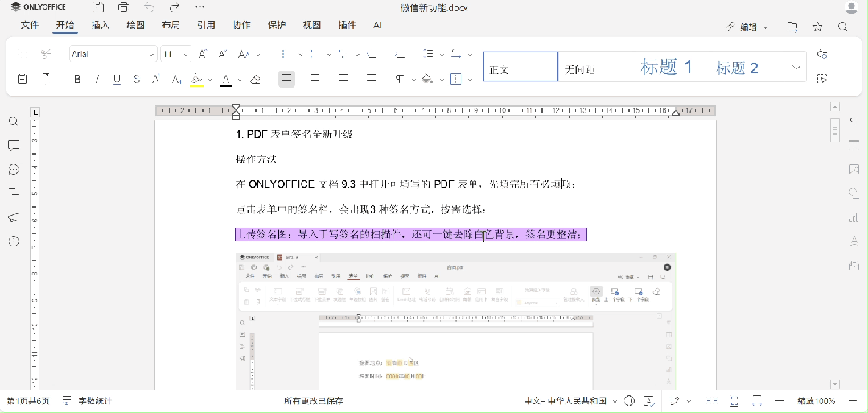Toggle align center button
Viewport: 868px width, 413px height.
pyautogui.click(x=315, y=79)
